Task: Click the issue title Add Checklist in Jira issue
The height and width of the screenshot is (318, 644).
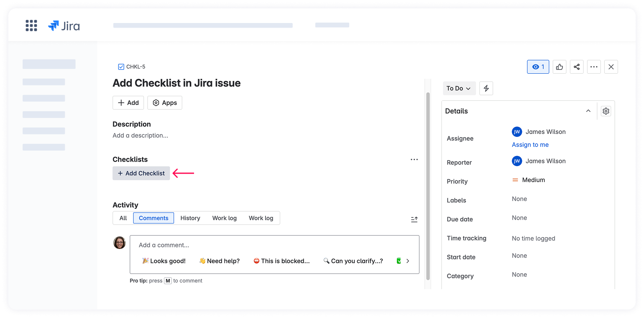Action: pyautogui.click(x=176, y=83)
